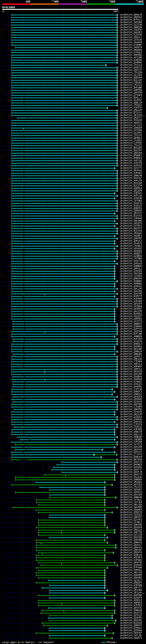Open hit UniRef100_Q5EDF0
The image size is (146, 644).
pos(131,583)
